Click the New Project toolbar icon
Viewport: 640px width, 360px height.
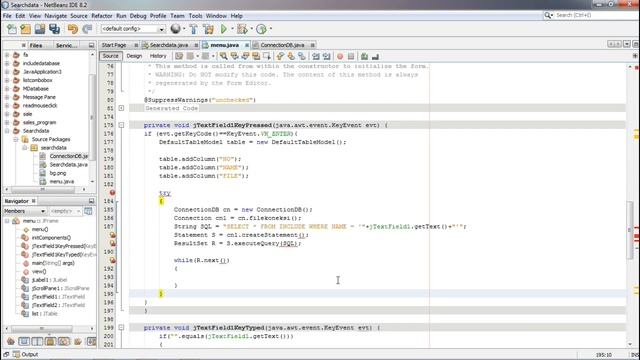coord(25,29)
